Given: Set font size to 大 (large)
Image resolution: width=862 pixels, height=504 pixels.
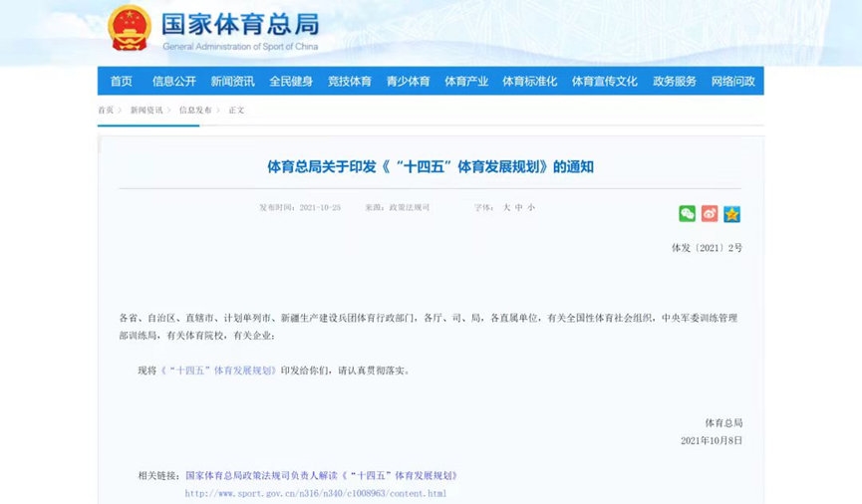Looking at the screenshot, I should 506,207.
